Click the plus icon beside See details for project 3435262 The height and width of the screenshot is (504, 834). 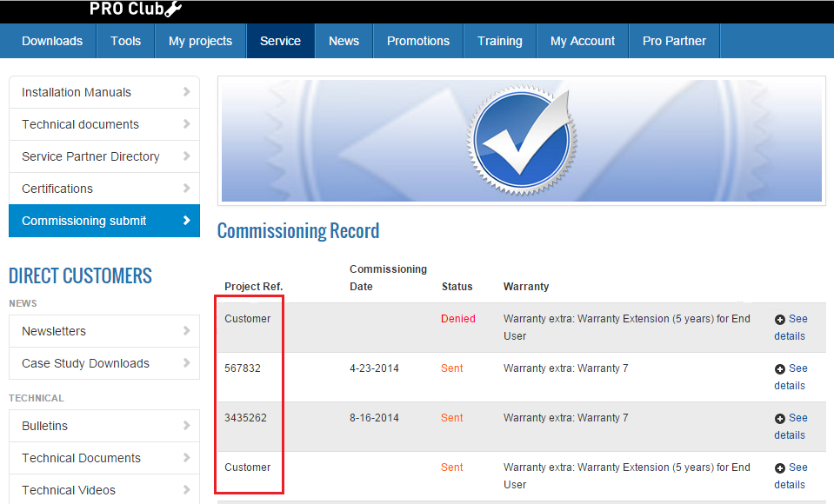coord(778,417)
